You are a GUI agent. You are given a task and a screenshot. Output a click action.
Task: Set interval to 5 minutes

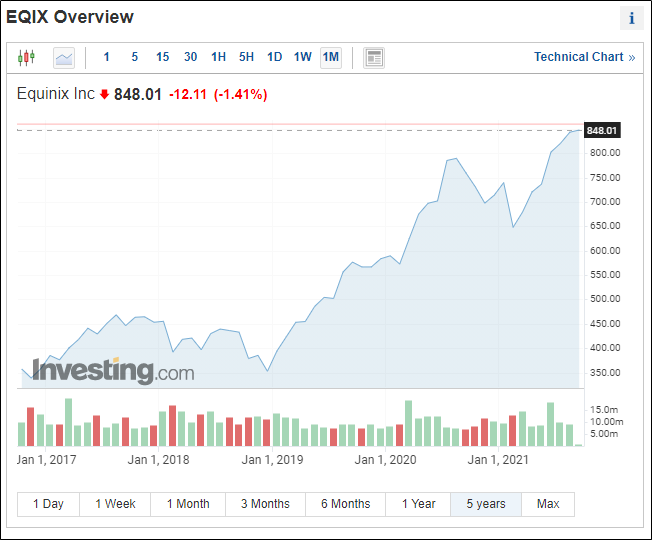point(134,57)
